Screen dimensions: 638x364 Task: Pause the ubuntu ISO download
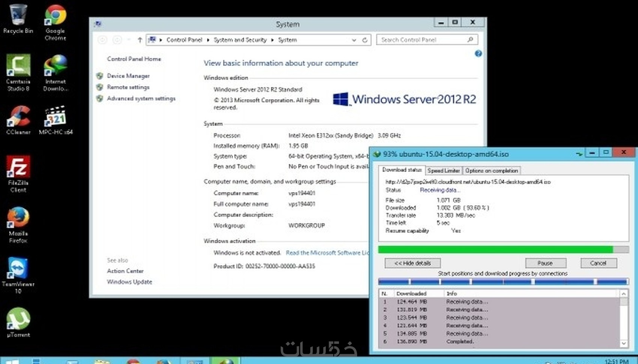pyautogui.click(x=545, y=263)
